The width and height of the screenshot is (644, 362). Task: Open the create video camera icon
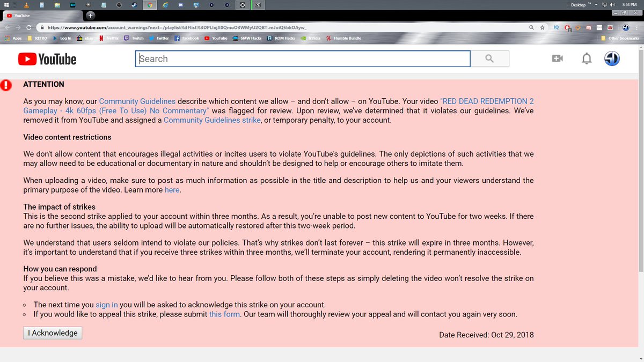[558, 58]
